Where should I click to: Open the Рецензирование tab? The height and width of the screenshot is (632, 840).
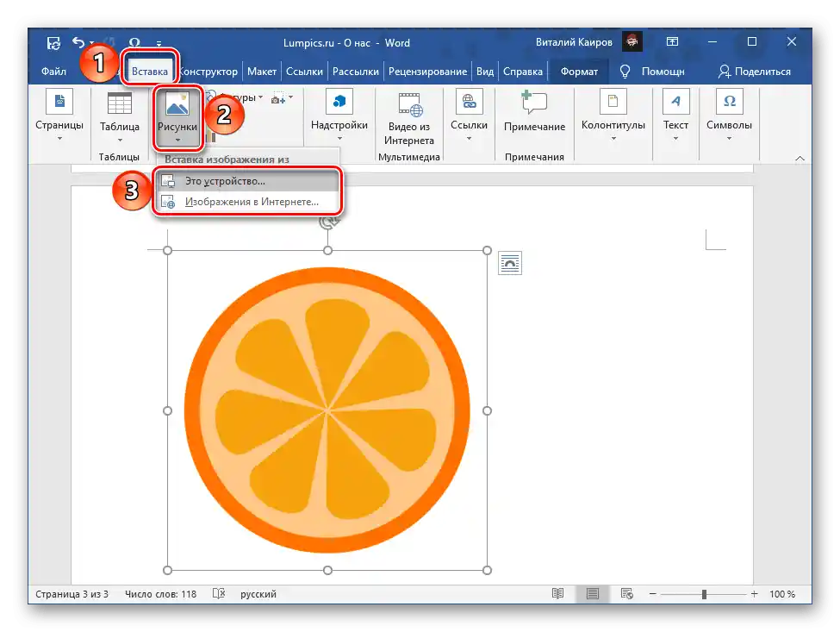tap(427, 72)
